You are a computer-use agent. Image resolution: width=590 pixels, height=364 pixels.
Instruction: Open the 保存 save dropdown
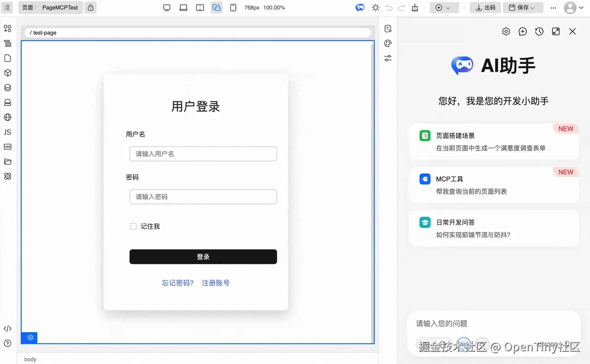click(x=523, y=7)
